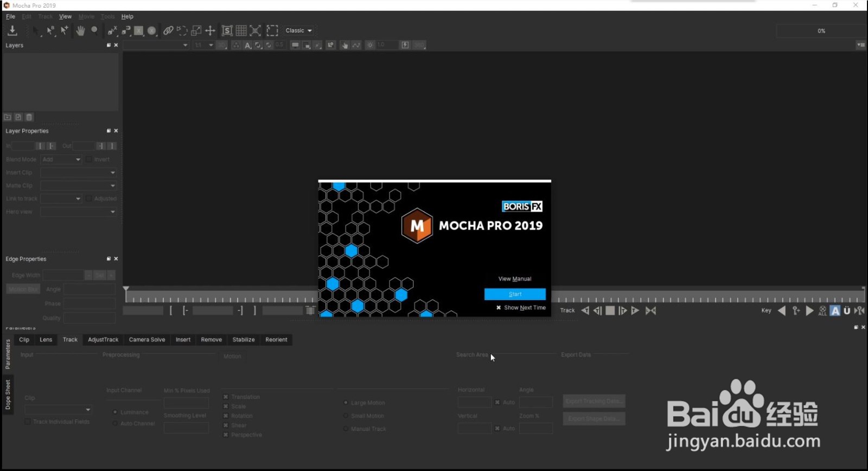The width and height of the screenshot is (868, 471).
Task: Open the Blend Mode Add dropdown
Action: tap(61, 160)
